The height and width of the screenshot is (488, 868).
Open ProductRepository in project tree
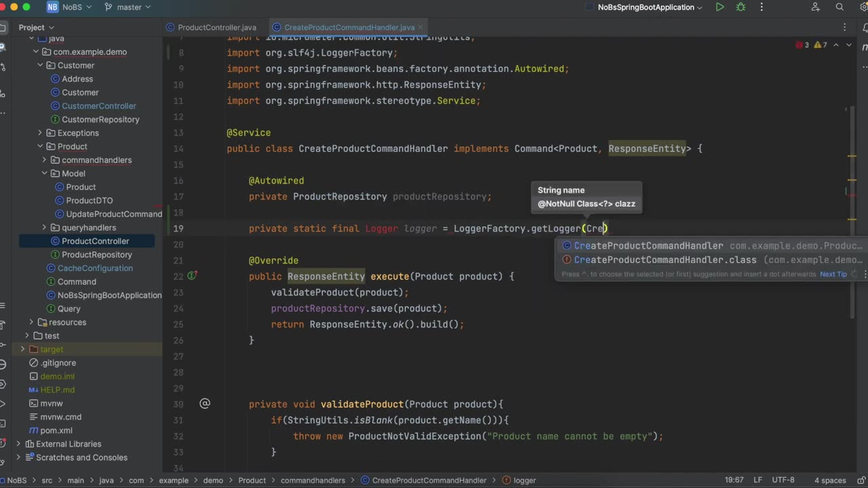96,255
